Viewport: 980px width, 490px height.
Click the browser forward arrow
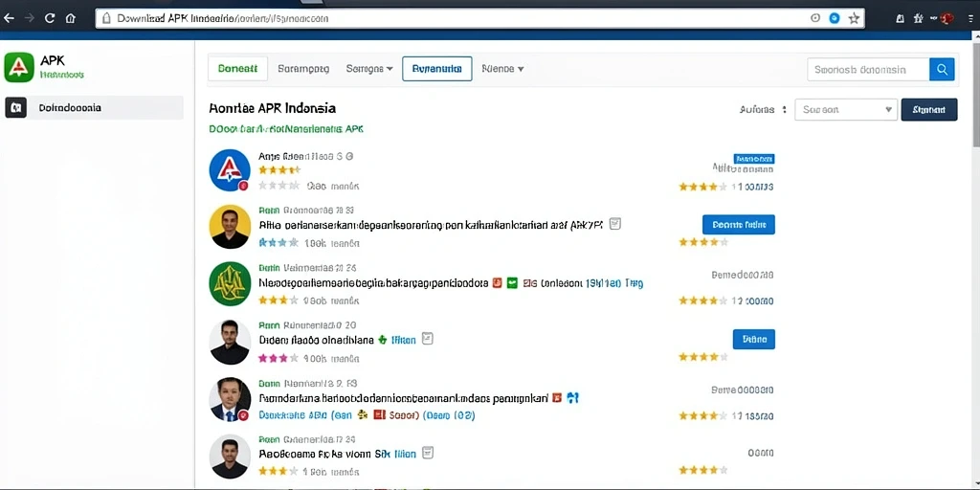tap(29, 18)
